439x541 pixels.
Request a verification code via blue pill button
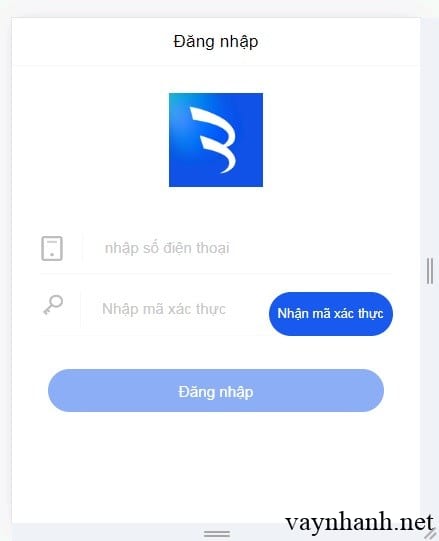click(x=331, y=314)
